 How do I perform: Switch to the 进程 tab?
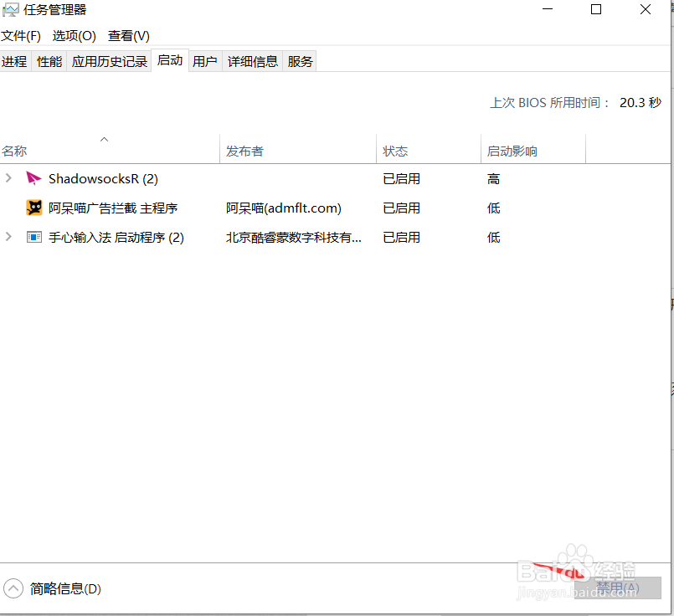coord(14,60)
